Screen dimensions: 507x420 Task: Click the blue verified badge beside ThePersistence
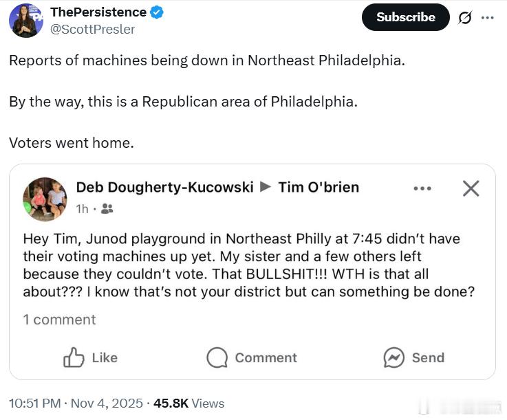point(158,12)
